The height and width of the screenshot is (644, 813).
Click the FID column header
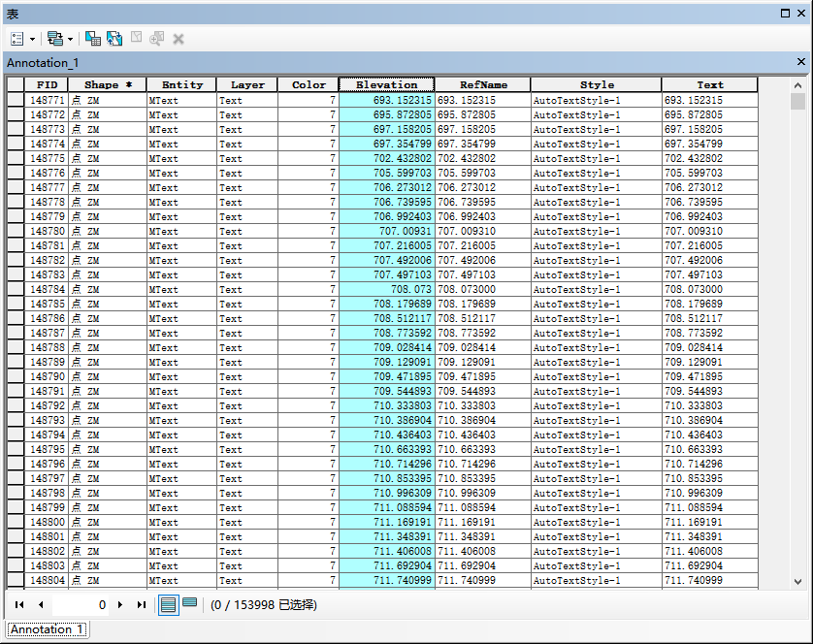click(x=47, y=84)
